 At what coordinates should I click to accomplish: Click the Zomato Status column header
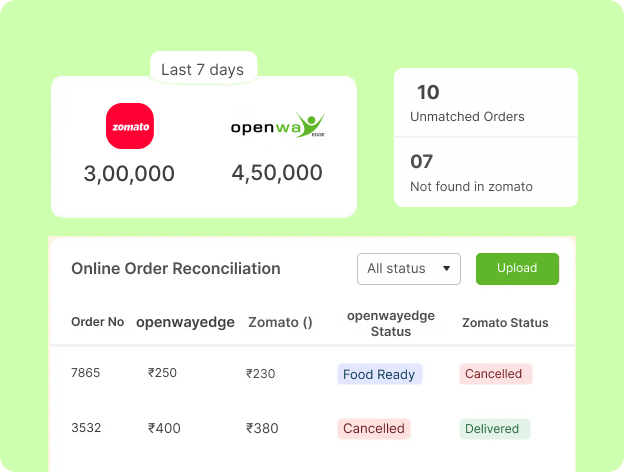[505, 323]
